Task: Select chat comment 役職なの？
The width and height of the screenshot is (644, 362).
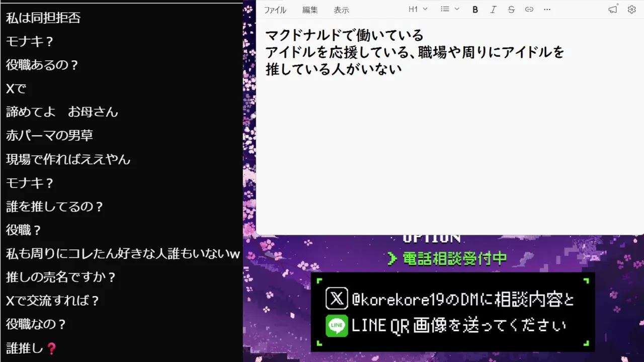Action: (36, 324)
